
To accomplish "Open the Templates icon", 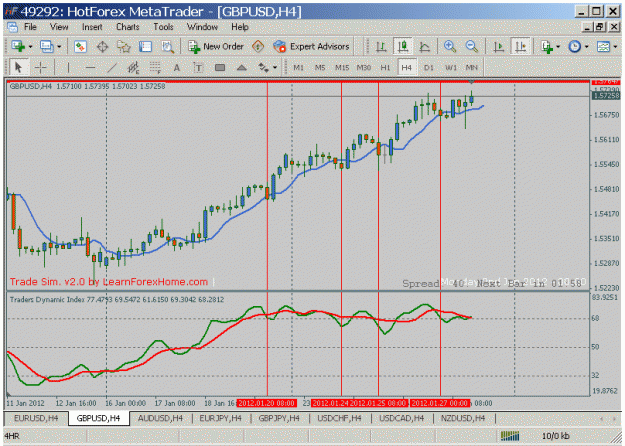I will tap(603, 47).
